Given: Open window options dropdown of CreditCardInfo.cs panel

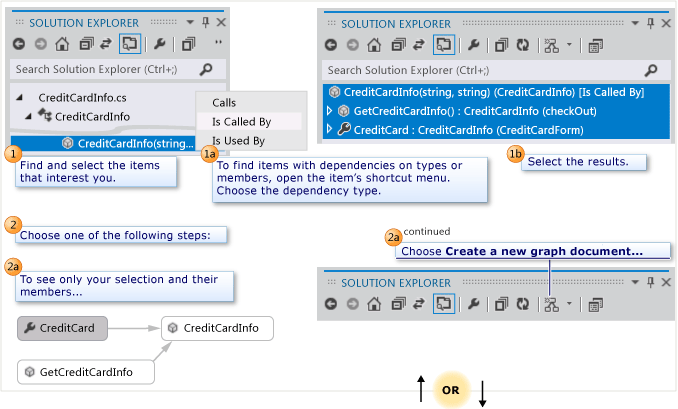Looking at the screenshot, I should (190, 22).
